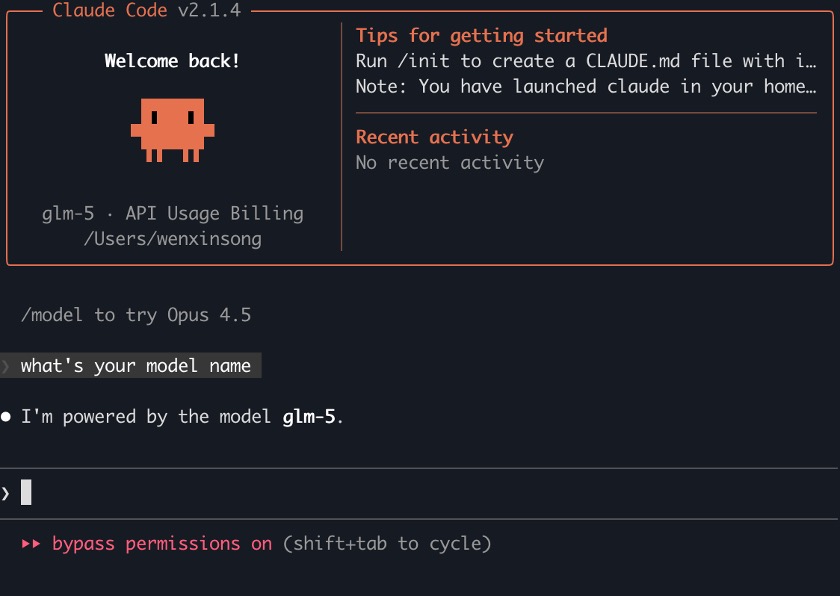The height and width of the screenshot is (596, 840).
Task: Click the Recent activity heading
Action: point(434,137)
